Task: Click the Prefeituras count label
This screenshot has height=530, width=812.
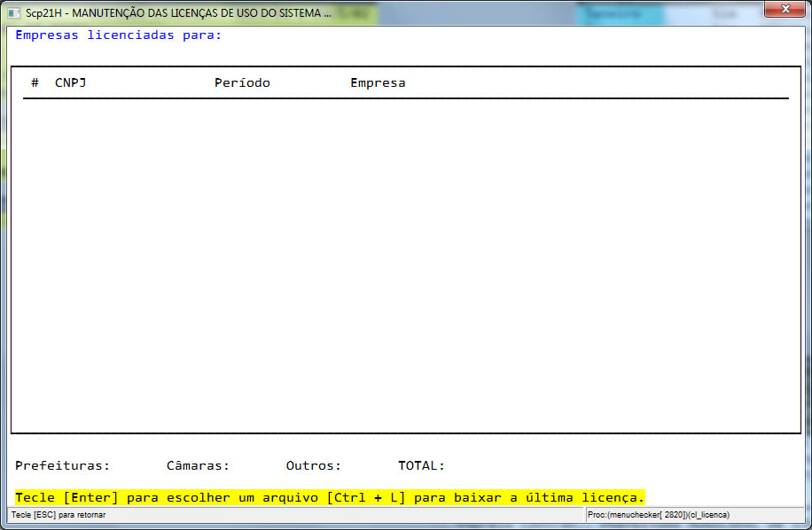Action: tap(63, 466)
